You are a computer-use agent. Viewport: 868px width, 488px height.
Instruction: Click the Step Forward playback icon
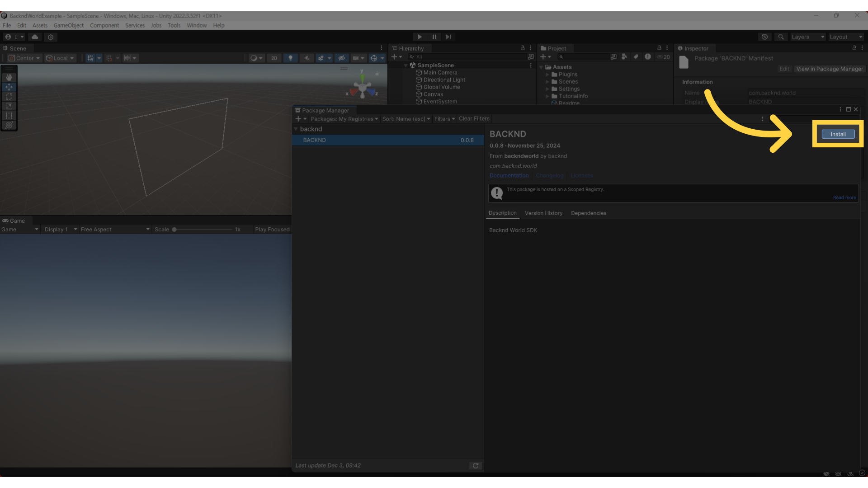[x=448, y=37]
